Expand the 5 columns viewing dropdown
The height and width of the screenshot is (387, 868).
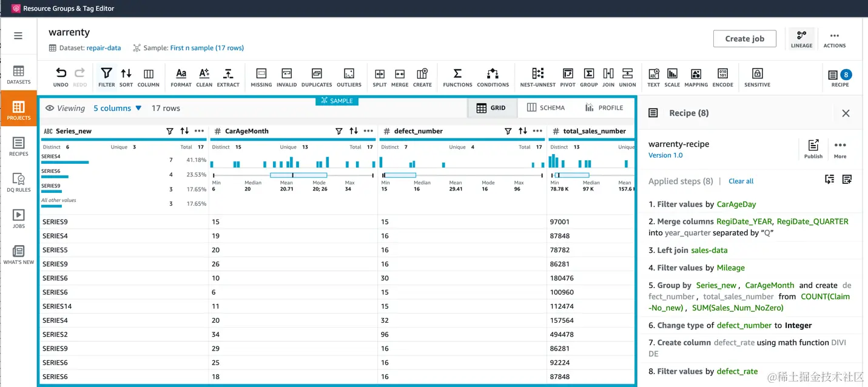pyautogui.click(x=117, y=108)
